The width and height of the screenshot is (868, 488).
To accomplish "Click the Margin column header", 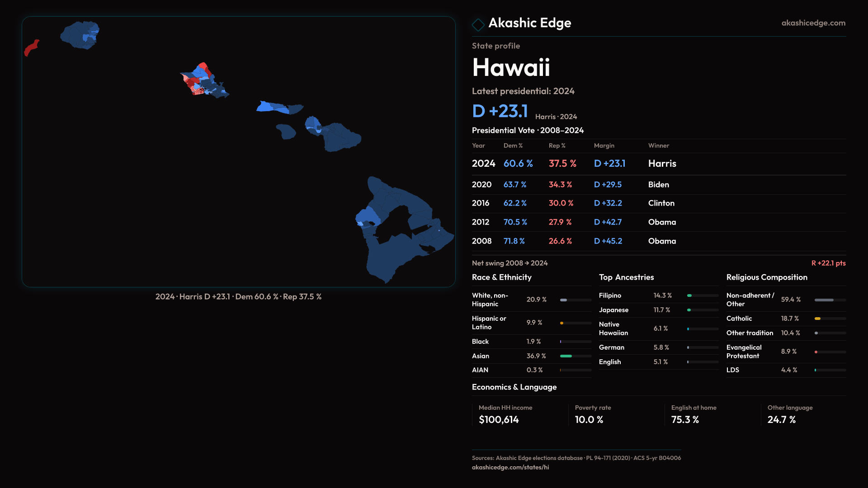I will click(x=604, y=145).
